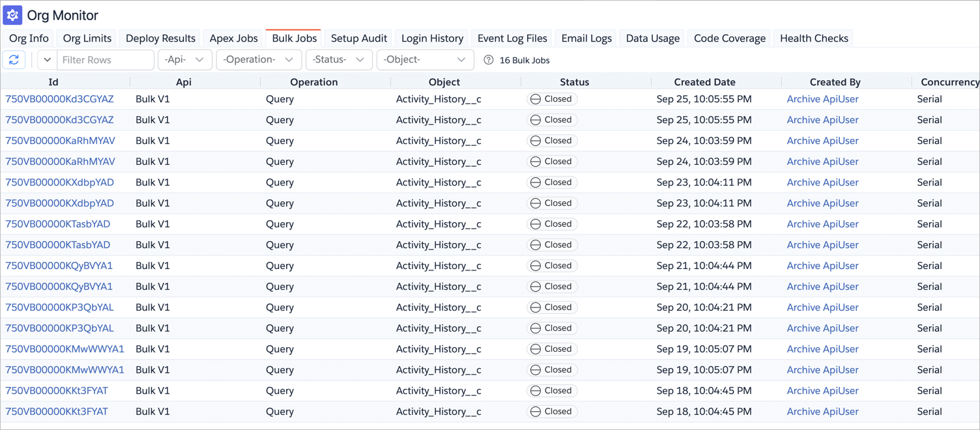
Task: Select the Event Log Files tab
Action: click(512, 38)
